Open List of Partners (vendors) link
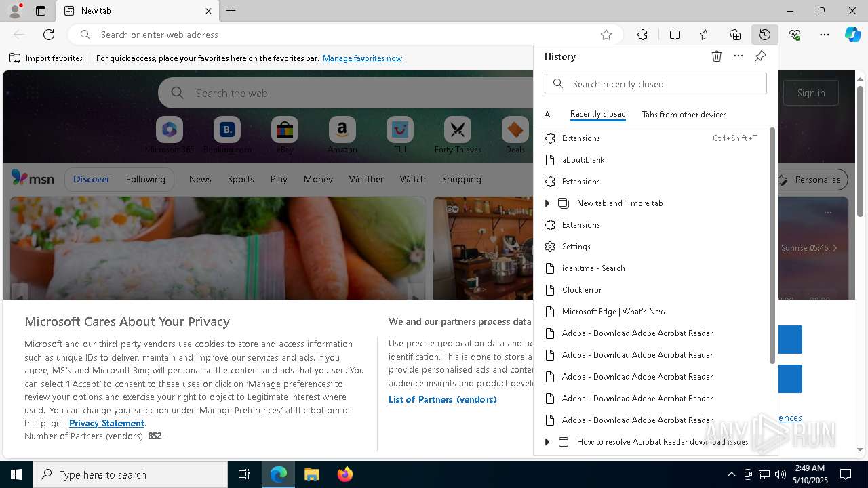The image size is (868, 488). (442, 399)
